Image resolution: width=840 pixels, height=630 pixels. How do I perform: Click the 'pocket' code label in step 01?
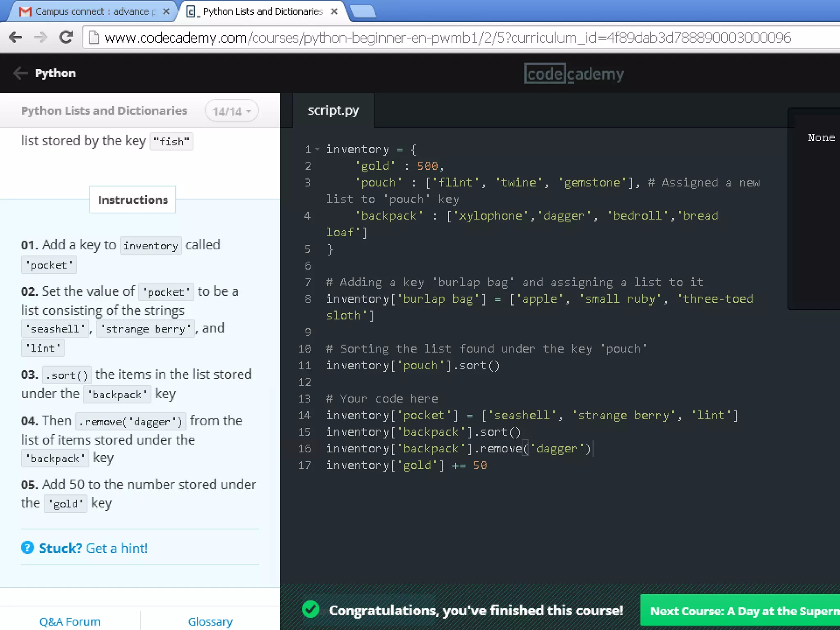[x=49, y=265]
